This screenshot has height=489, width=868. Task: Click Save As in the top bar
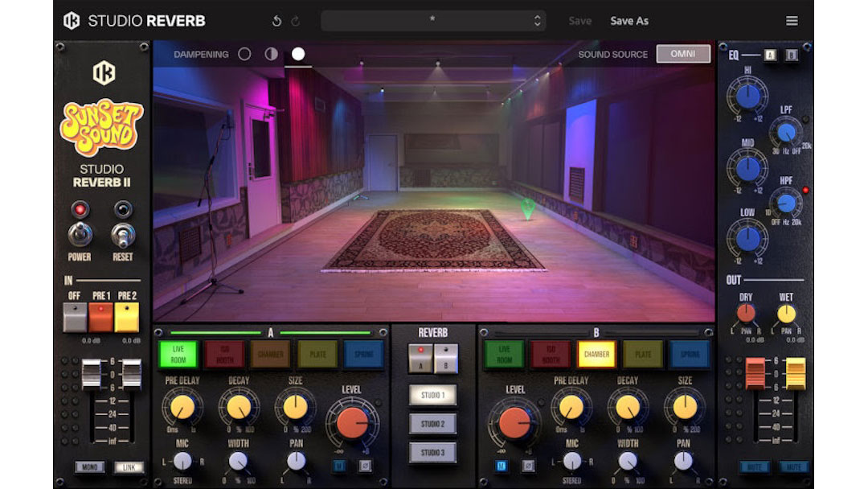coord(630,20)
